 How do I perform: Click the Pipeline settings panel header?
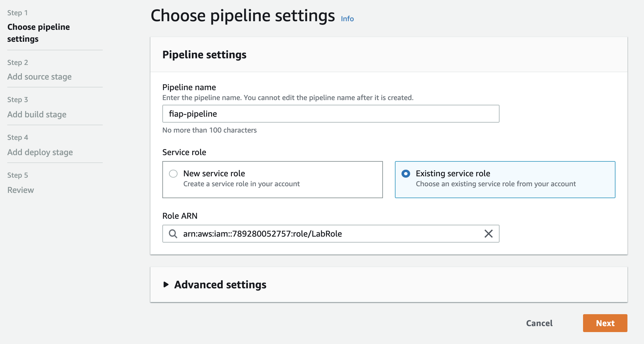point(204,55)
